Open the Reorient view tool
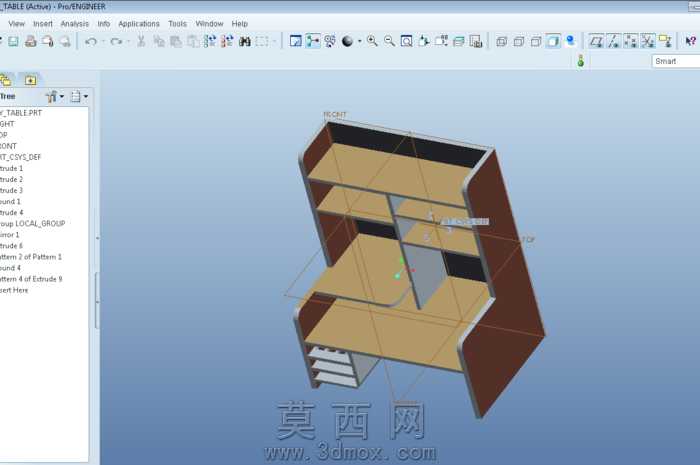Viewport: 700px width, 465px height. point(424,42)
